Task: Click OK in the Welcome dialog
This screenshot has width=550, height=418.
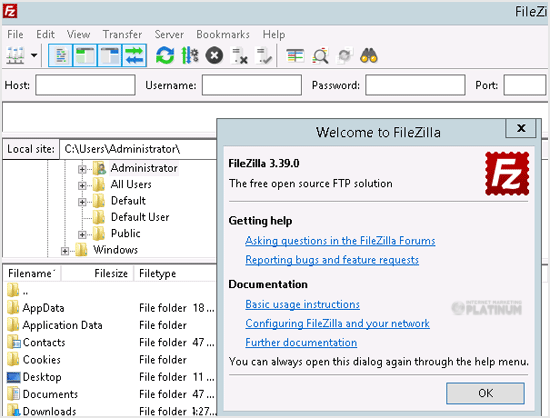Action: pos(485,393)
